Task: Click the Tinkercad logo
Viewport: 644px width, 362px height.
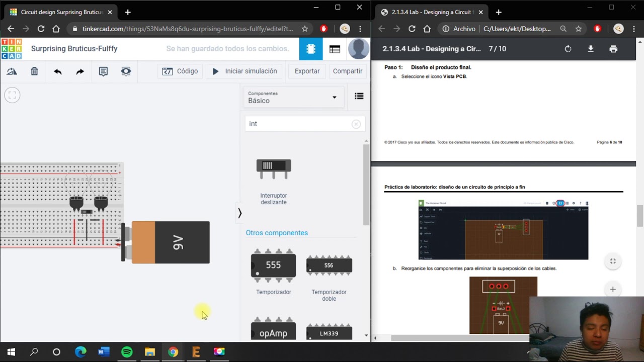Action: (12, 49)
